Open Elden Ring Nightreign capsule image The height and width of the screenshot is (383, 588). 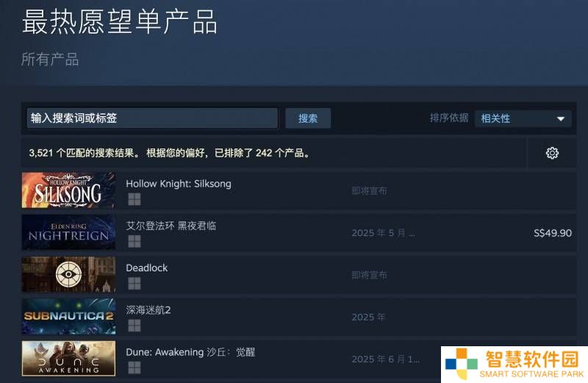(x=68, y=232)
